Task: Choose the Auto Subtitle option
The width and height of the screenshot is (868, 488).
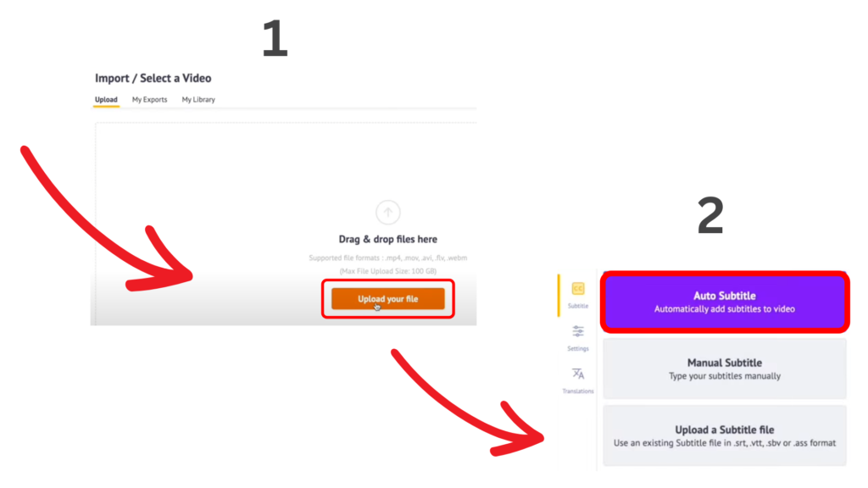Action: tap(725, 301)
